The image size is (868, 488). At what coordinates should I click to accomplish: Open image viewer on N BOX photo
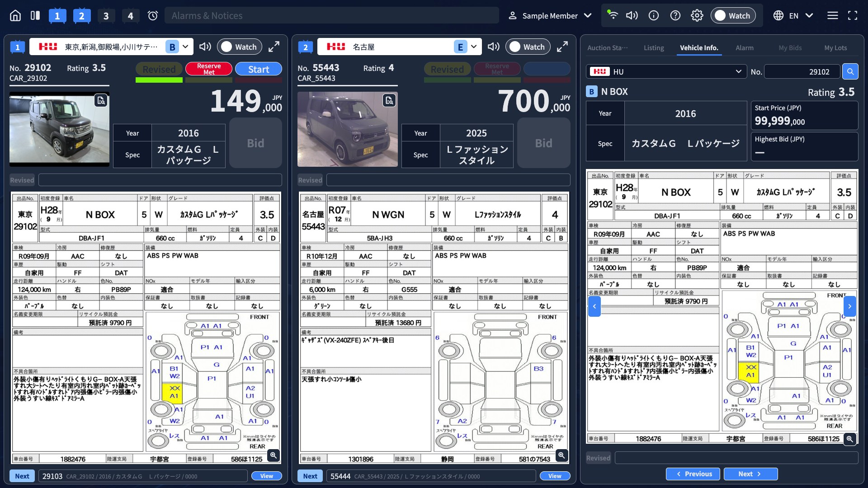(x=101, y=100)
